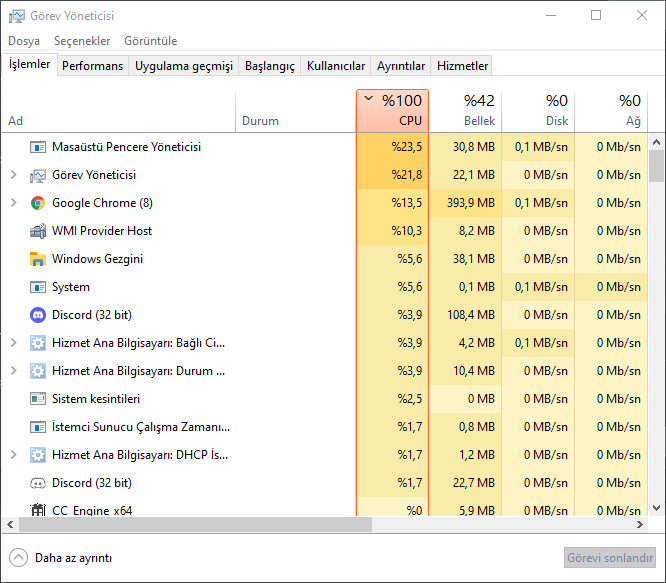Select the Windows Gezgini row name
The width and height of the screenshot is (666, 583).
point(97,259)
